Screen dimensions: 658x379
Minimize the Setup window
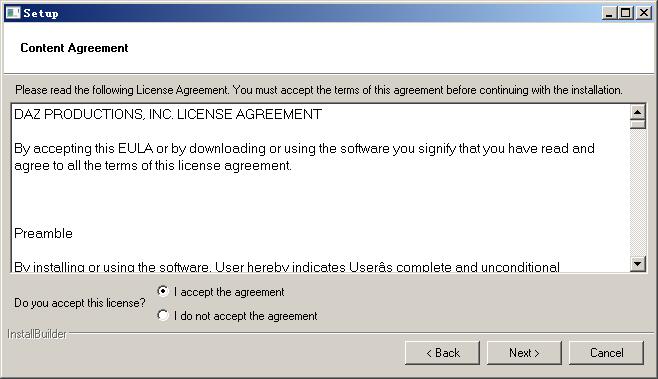tap(609, 13)
